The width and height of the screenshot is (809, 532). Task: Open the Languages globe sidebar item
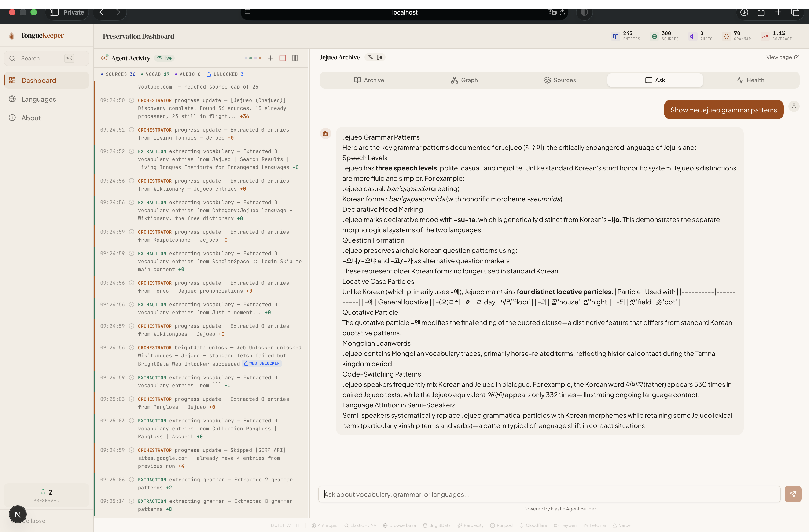[38, 99]
